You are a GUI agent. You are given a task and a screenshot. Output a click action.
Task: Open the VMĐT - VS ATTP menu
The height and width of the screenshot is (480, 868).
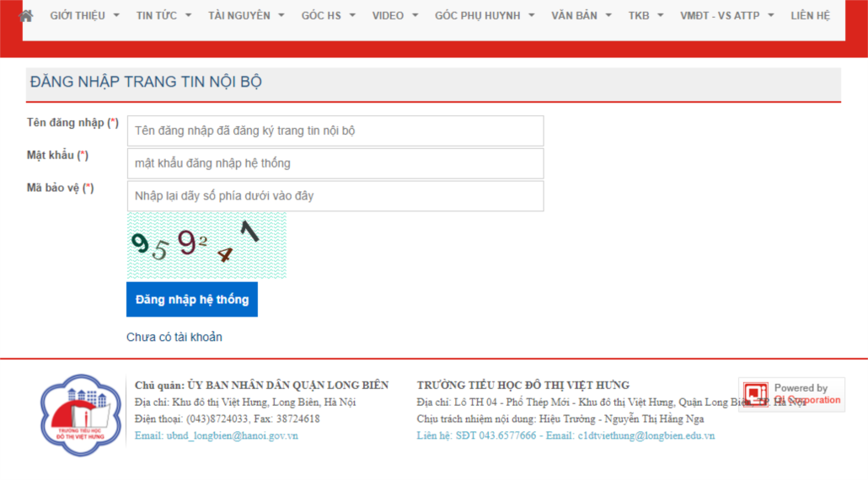tap(726, 15)
